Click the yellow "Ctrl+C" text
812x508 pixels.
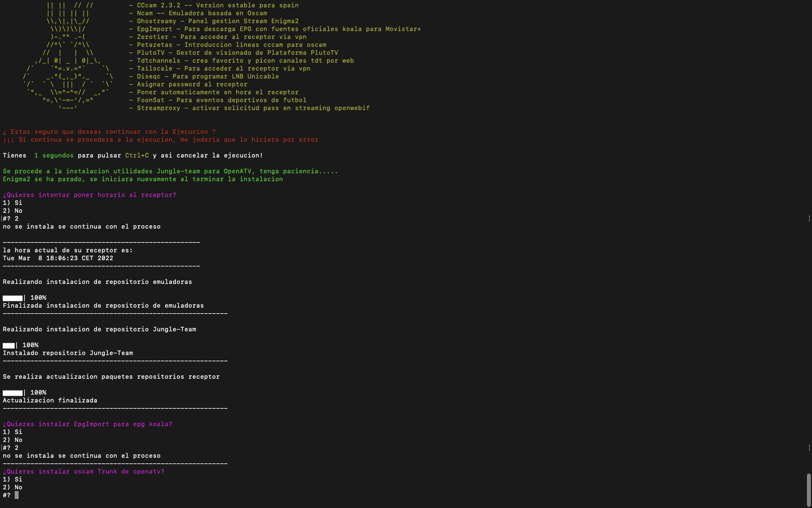[x=136, y=155]
